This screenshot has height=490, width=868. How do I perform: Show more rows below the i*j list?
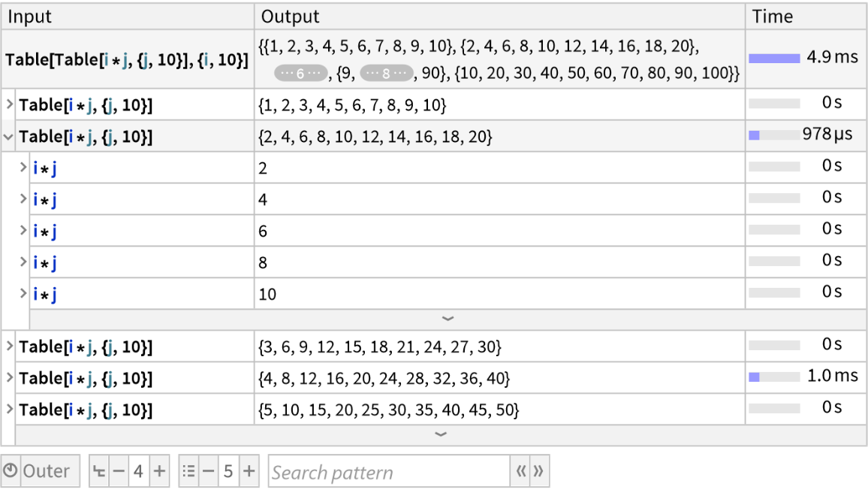coord(448,319)
